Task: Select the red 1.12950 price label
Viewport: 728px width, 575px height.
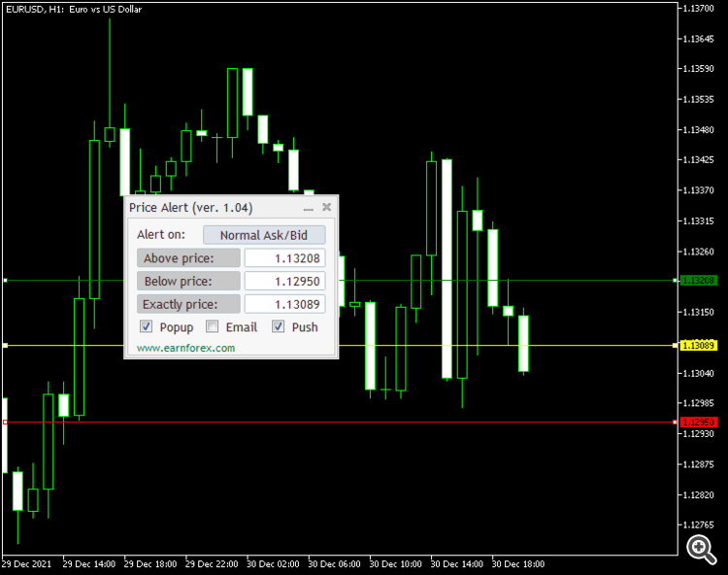Action: point(698,423)
